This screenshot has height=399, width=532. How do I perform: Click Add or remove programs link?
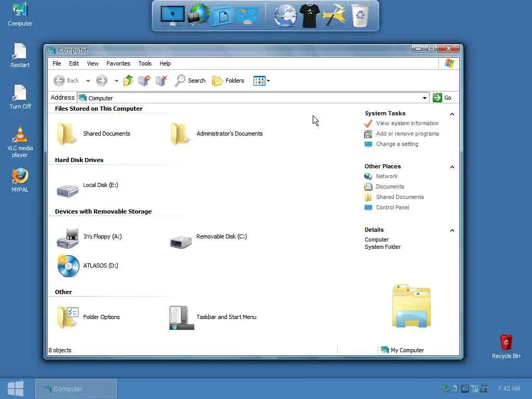tap(402, 134)
